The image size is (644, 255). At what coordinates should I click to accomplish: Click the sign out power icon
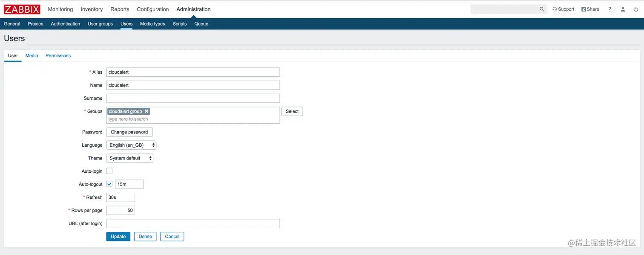(636, 9)
